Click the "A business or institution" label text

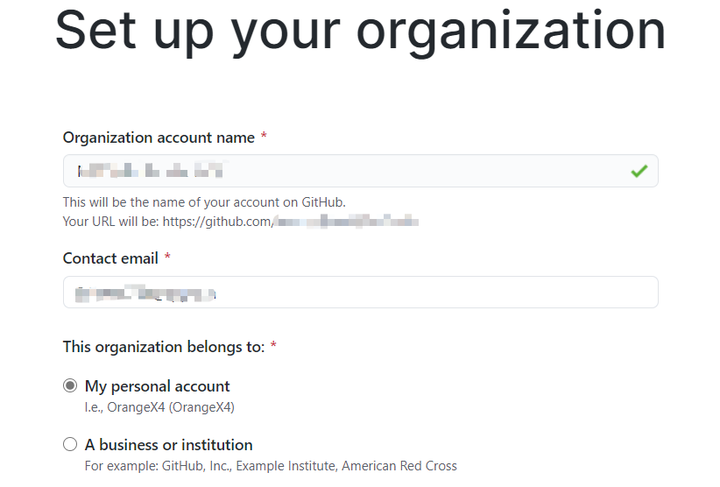pyautogui.click(x=169, y=445)
